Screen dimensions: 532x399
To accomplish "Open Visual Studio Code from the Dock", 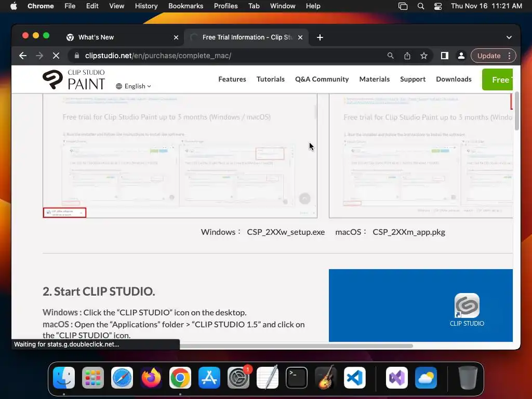I will tap(355, 378).
